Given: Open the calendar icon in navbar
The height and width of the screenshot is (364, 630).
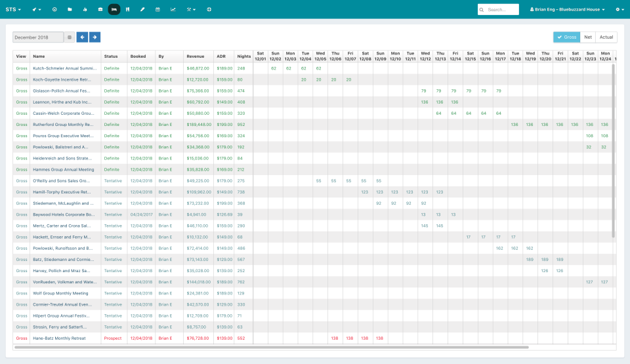Looking at the screenshot, I should click(157, 9).
